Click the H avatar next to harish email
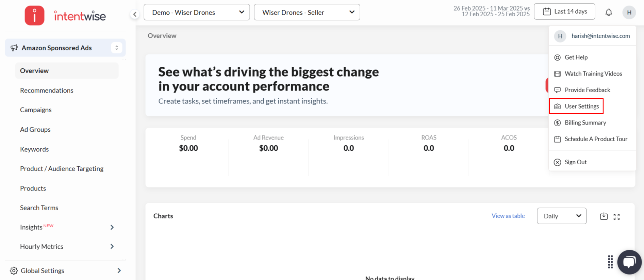 (560, 36)
